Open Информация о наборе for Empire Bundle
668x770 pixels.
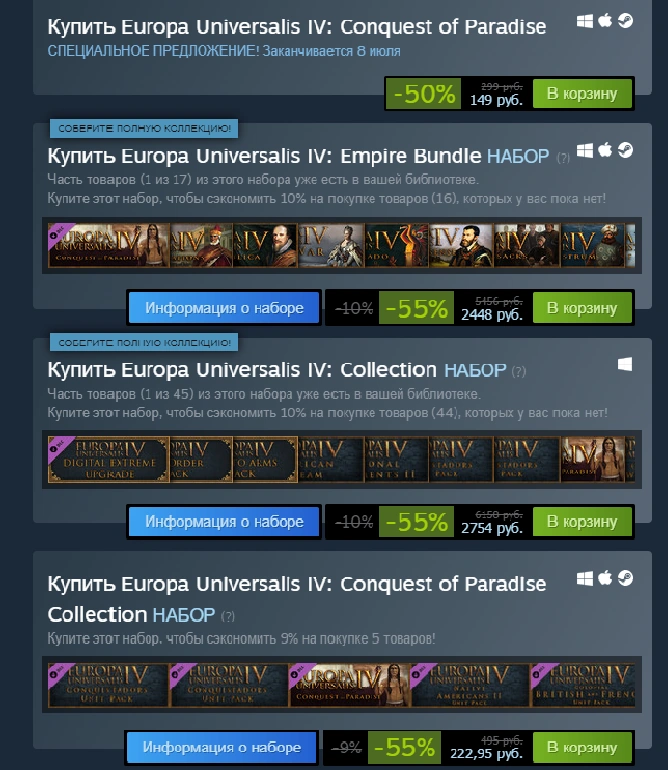[x=224, y=308]
